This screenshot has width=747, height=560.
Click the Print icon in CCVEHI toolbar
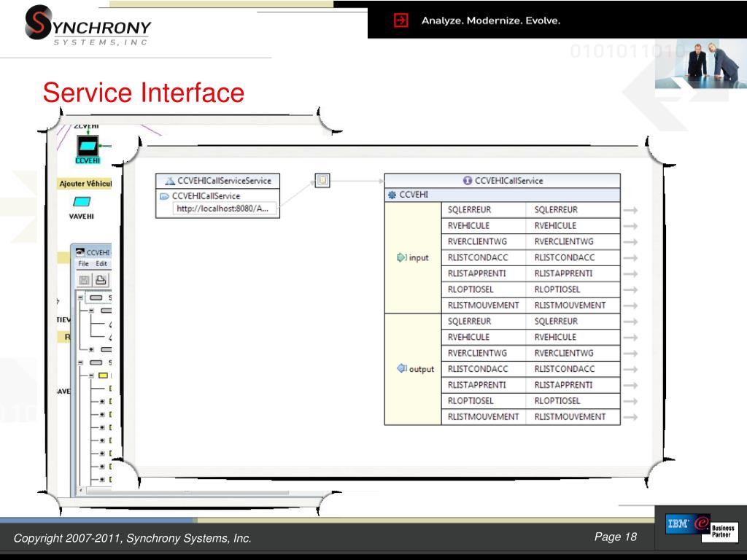(x=101, y=280)
